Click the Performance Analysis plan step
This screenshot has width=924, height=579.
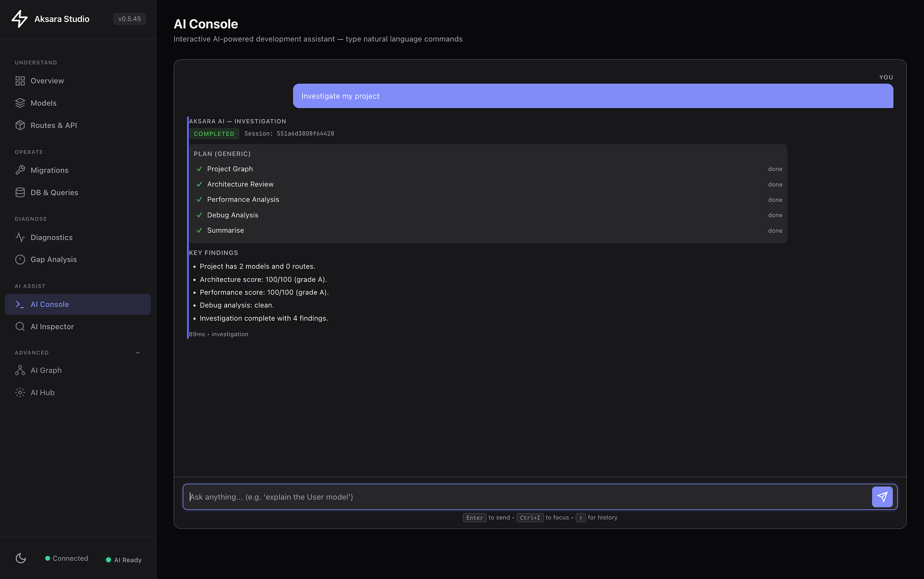click(488, 200)
